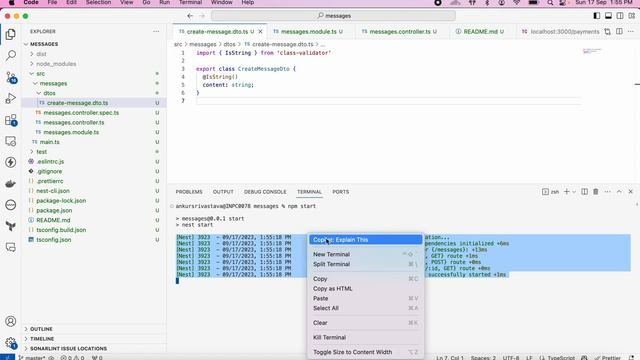Screen dimensions: 640x360
Task: Open the DEBUG CONSOLE tab
Action: click(265, 192)
